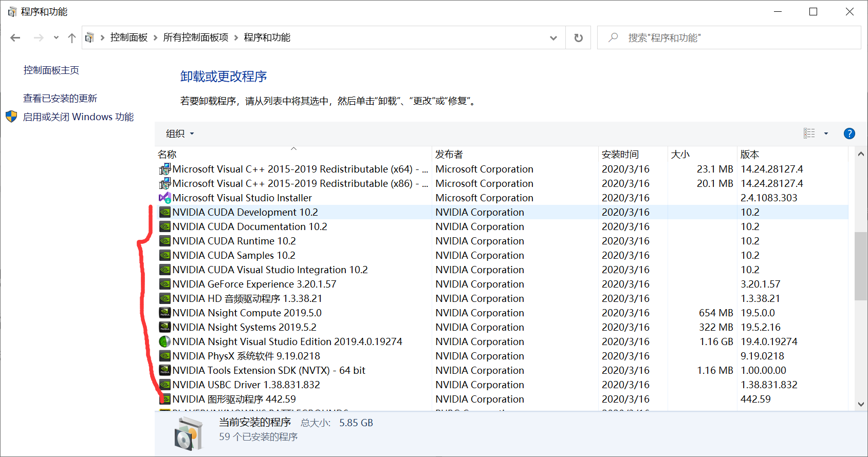Sort list by 名称 column header
The height and width of the screenshot is (457, 868).
(x=167, y=155)
